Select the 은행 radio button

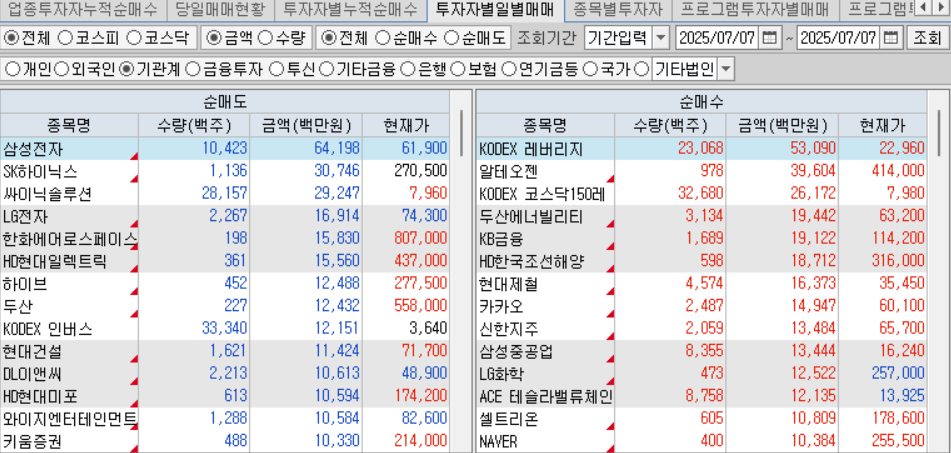409,69
